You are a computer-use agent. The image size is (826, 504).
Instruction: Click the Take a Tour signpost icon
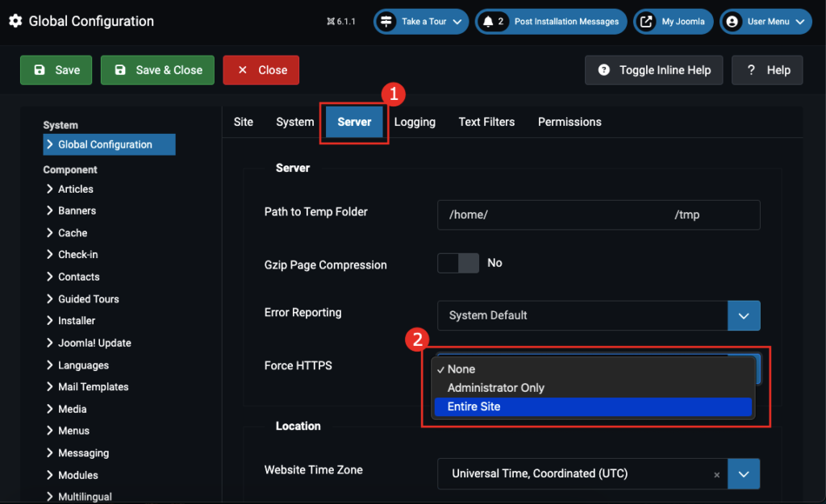pos(386,22)
